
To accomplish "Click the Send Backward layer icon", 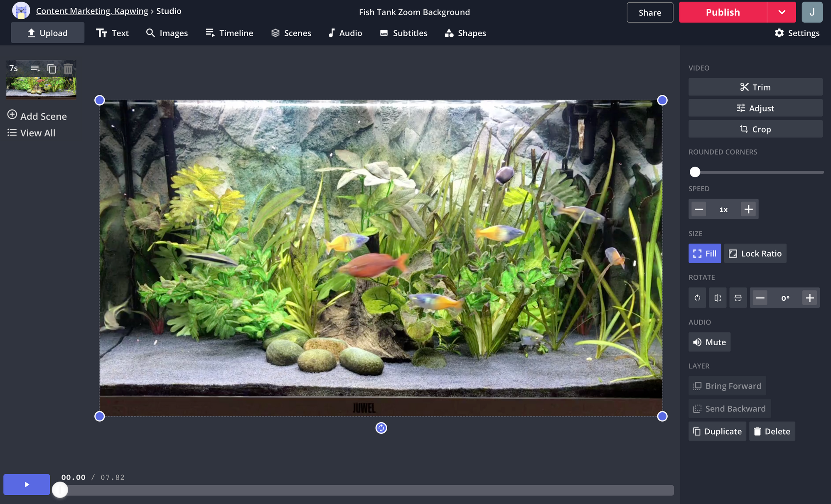I will tap(697, 408).
